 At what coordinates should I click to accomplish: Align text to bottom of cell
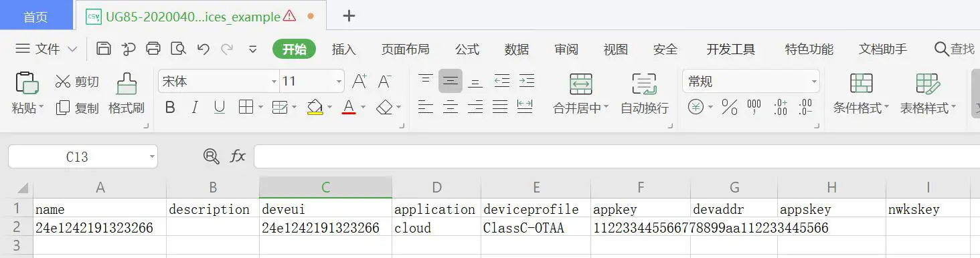[475, 81]
